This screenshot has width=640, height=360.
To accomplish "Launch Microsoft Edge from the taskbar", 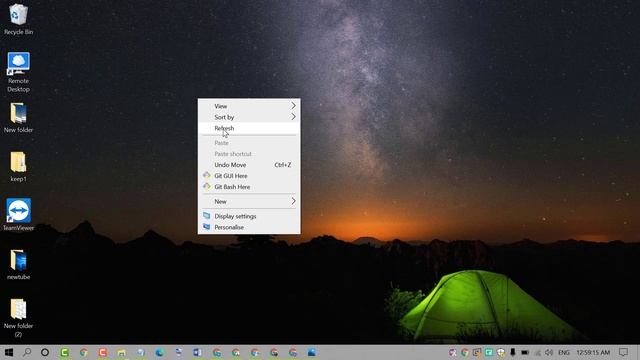I will tap(160, 352).
